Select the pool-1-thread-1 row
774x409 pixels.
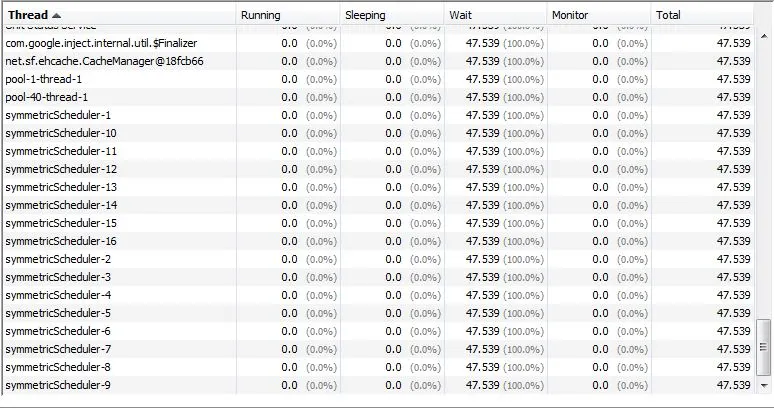coord(44,79)
